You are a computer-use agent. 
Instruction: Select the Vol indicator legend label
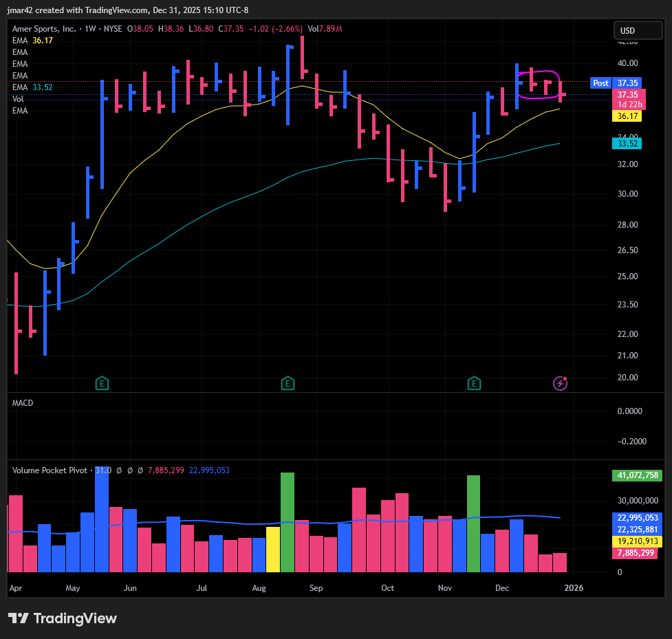coord(18,99)
